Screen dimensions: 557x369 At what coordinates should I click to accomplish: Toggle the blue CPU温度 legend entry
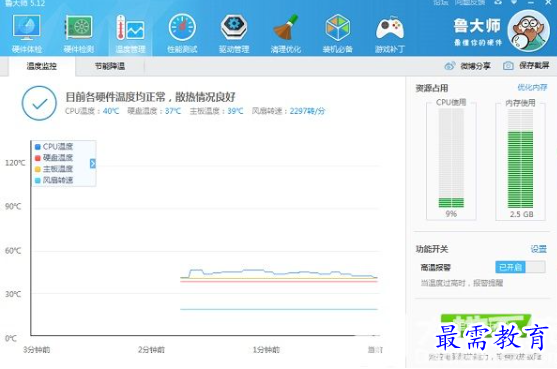(54, 146)
